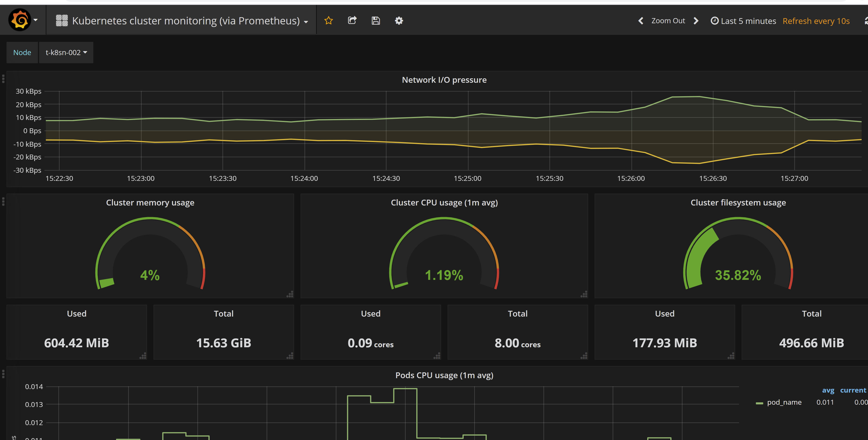
Task: Open the Cluster usage row menu handle
Action: [x=3, y=201]
